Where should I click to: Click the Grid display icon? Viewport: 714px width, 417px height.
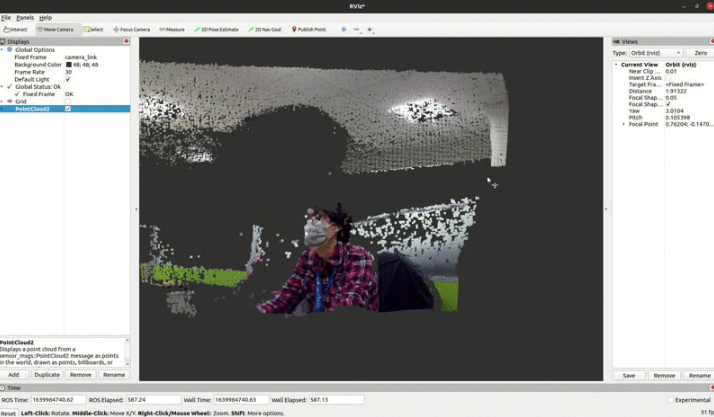pos(10,102)
